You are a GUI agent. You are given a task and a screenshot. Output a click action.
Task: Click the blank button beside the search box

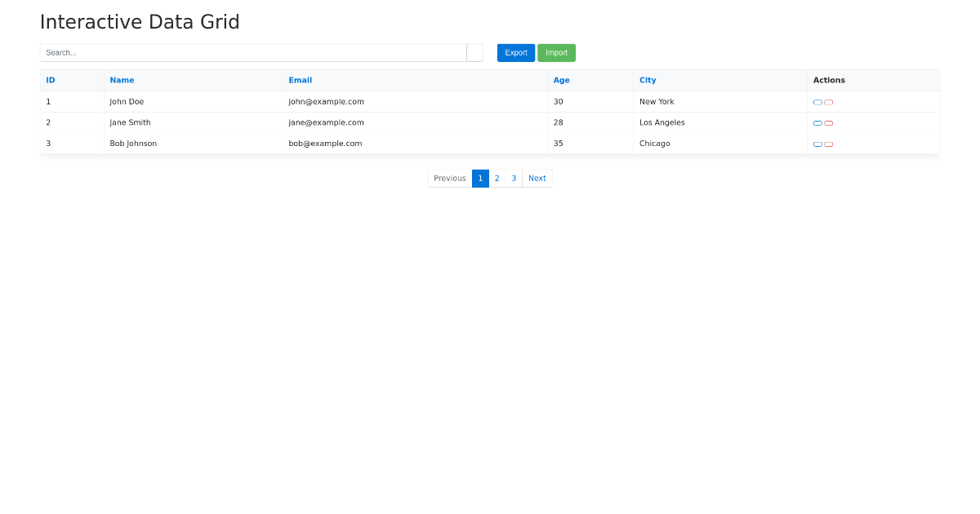(x=474, y=53)
